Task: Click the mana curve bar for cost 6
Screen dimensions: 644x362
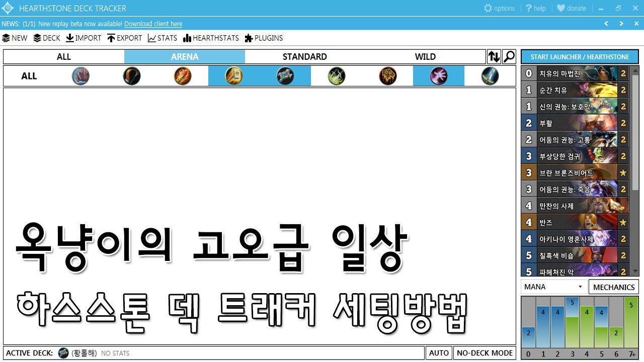Action: (616, 337)
